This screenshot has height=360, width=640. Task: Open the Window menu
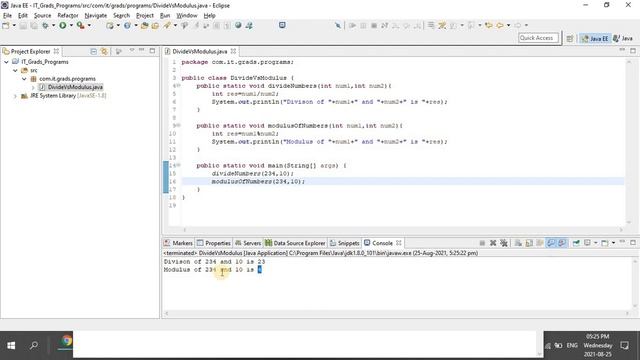pos(187,16)
